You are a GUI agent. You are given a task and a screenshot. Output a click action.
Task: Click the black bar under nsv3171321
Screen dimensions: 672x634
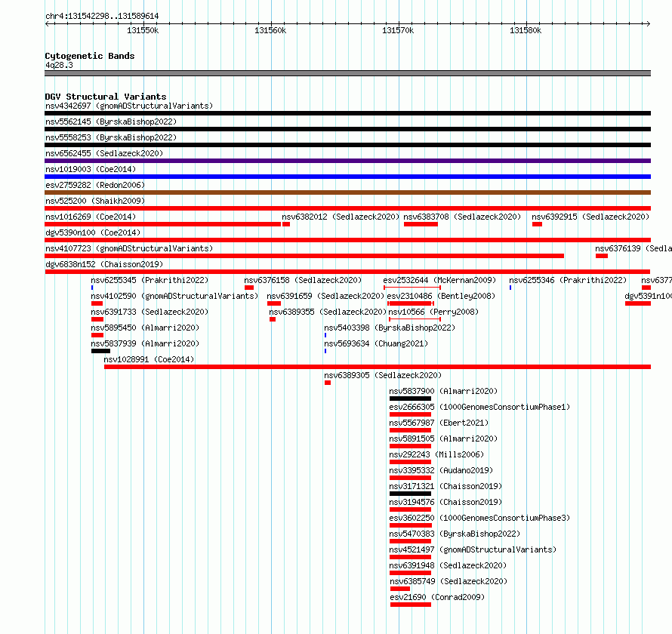(x=410, y=494)
